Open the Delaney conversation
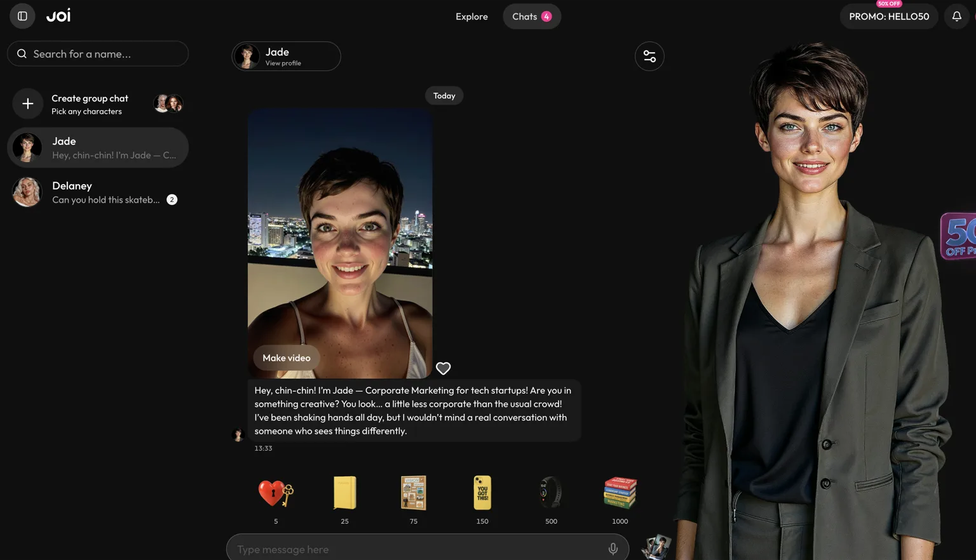Screen dimensions: 976x560 point(98,192)
